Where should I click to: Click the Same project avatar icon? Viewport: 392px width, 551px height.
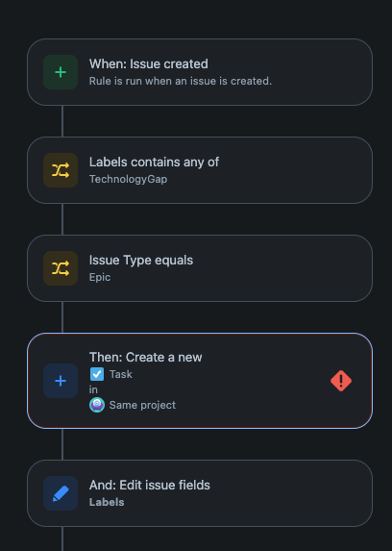click(97, 405)
